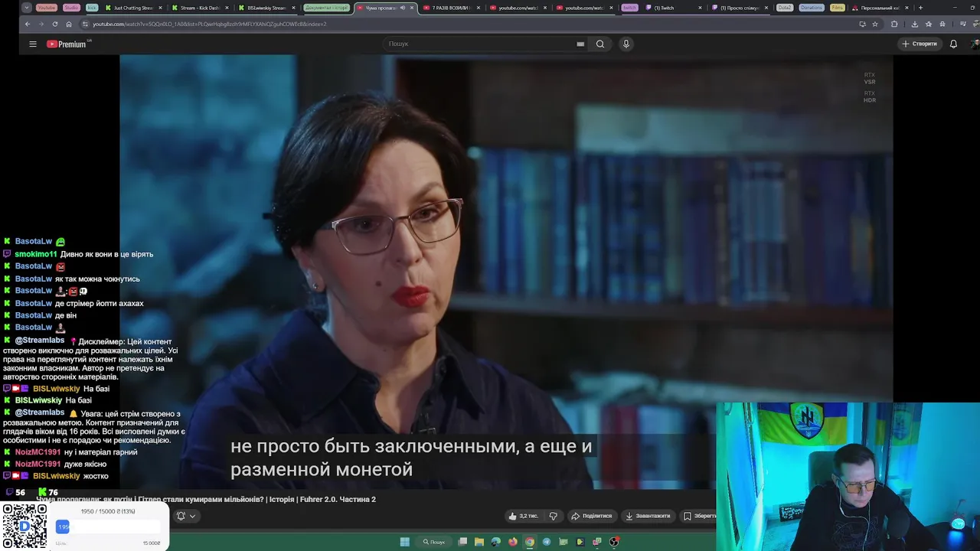The height and width of the screenshot is (551, 980).
Task: Open the on-screen keyboard icon in search
Action: pyautogui.click(x=580, y=44)
